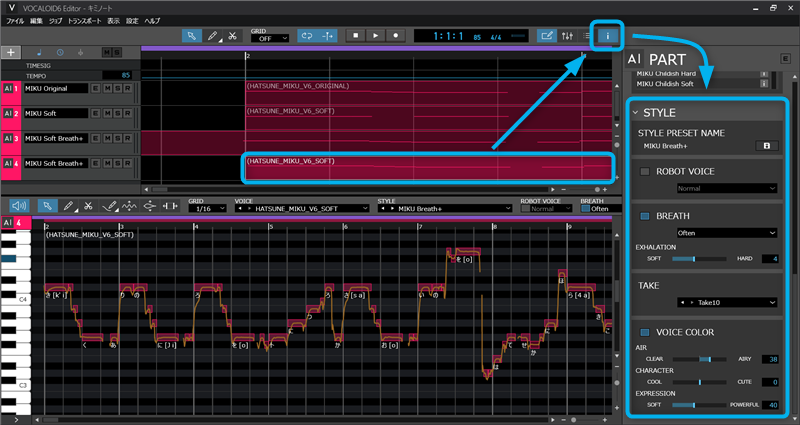The width and height of the screenshot is (800, 425).
Task: Click the clock icon in track header
Action: pyautogui.click(x=60, y=53)
